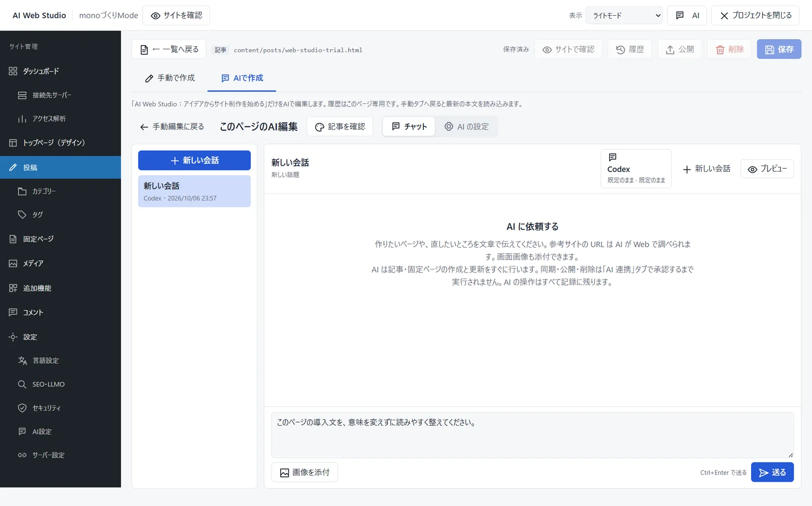The width and height of the screenshot is (812, 506).
Task: Click 記事を確認 button
Action: point(340,126)
